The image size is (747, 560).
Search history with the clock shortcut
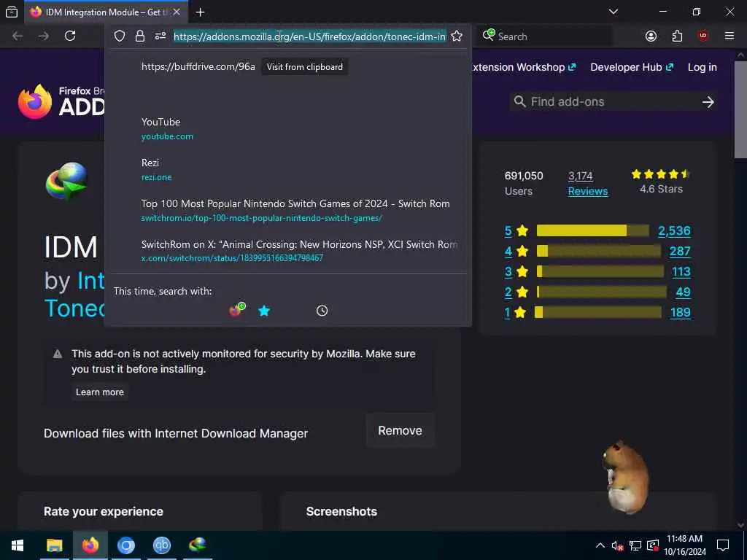click(322, 311)
